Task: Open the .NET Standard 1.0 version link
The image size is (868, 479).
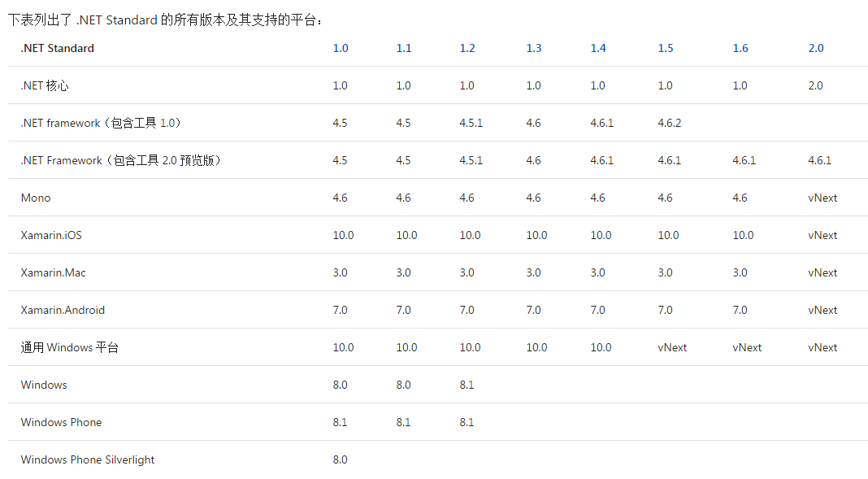Action: click(x=341, y=48)
